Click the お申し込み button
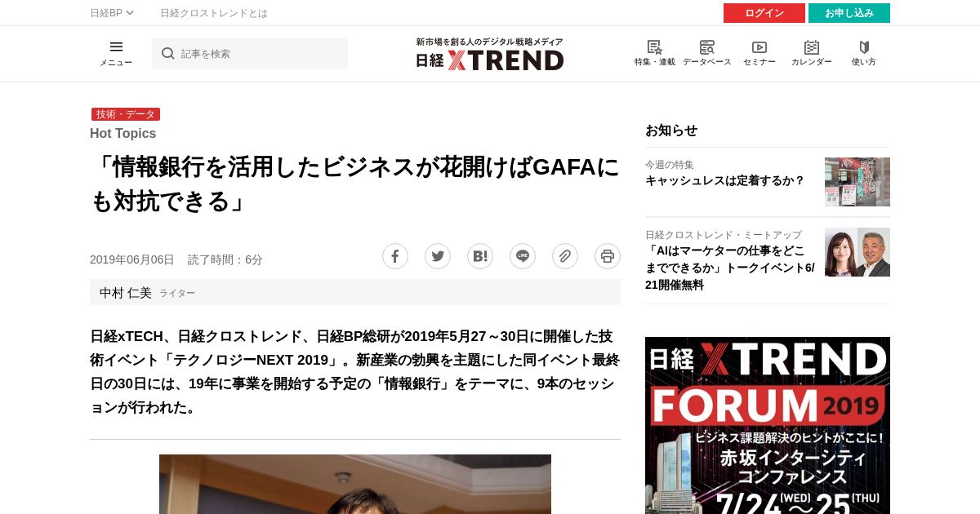The height and width of the screenshot is (514, 980). [x=849, y=13]
